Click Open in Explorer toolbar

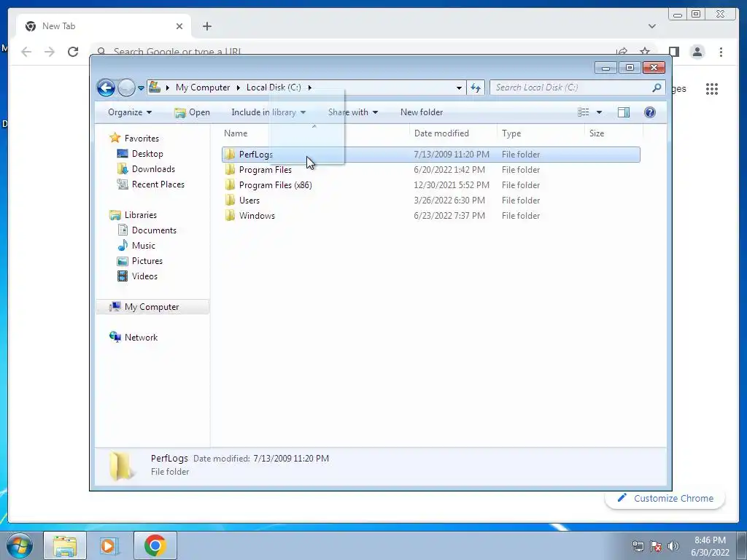pos(192,112)
